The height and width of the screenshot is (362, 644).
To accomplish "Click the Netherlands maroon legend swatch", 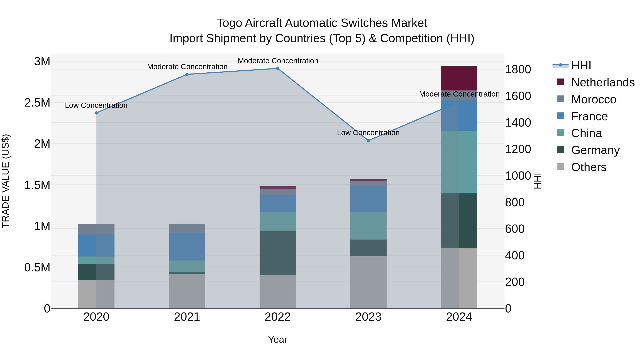I will pyautogui.click(x=560, y=82).
